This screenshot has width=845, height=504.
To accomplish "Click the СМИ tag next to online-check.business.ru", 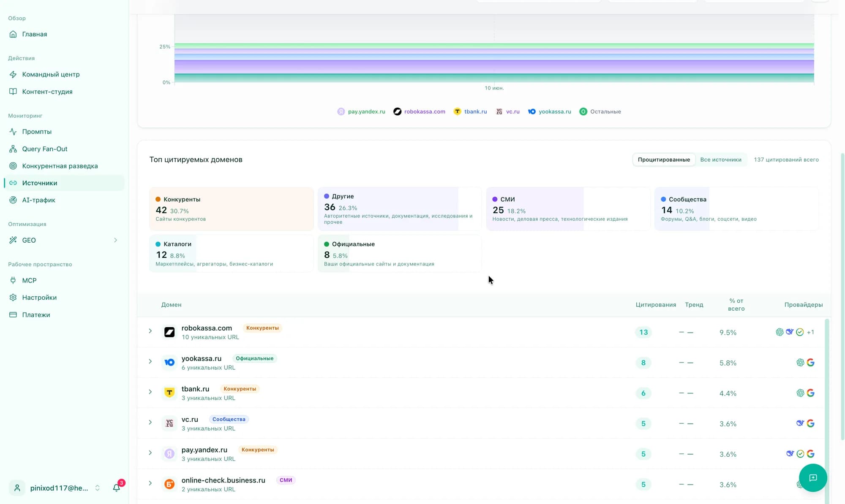I will tap(286, 480).
